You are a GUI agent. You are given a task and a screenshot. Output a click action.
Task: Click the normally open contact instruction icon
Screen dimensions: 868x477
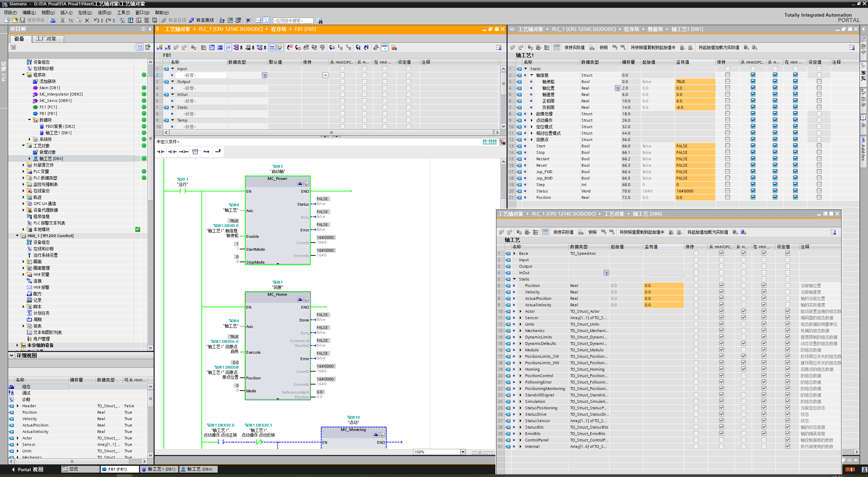161,151
